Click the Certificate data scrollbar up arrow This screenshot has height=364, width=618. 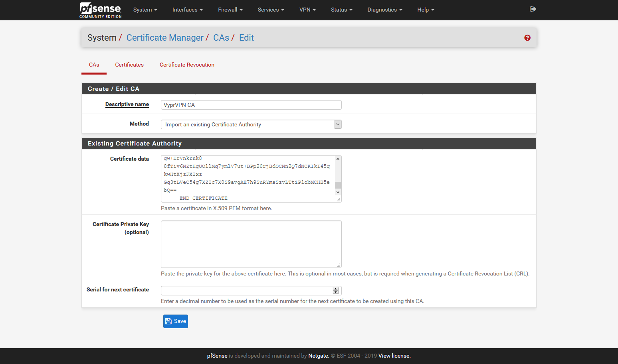[x=338, y=159]
